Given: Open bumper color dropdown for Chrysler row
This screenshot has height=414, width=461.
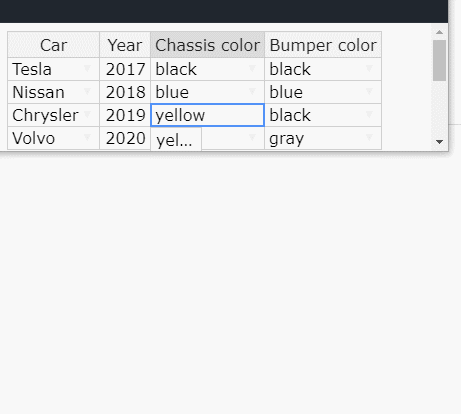Looking at the screenshot, I should tap(369, 114).
